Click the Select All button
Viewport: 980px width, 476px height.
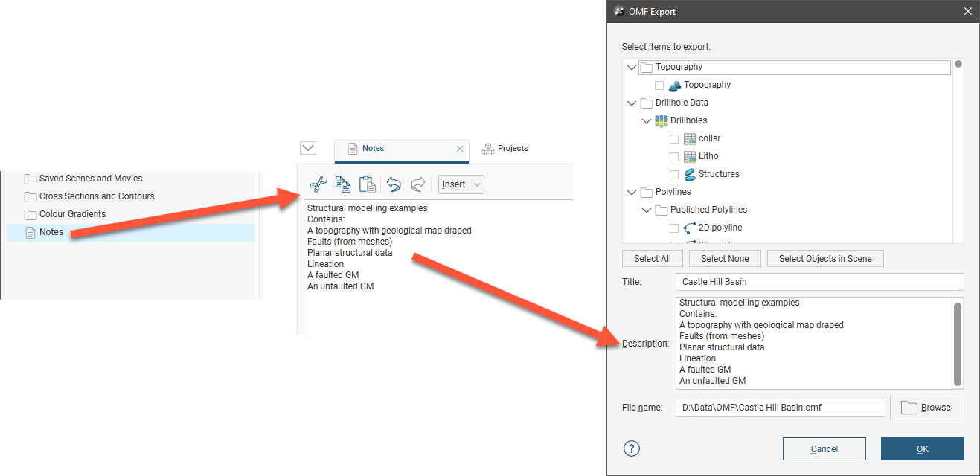[x=653, y=259]
